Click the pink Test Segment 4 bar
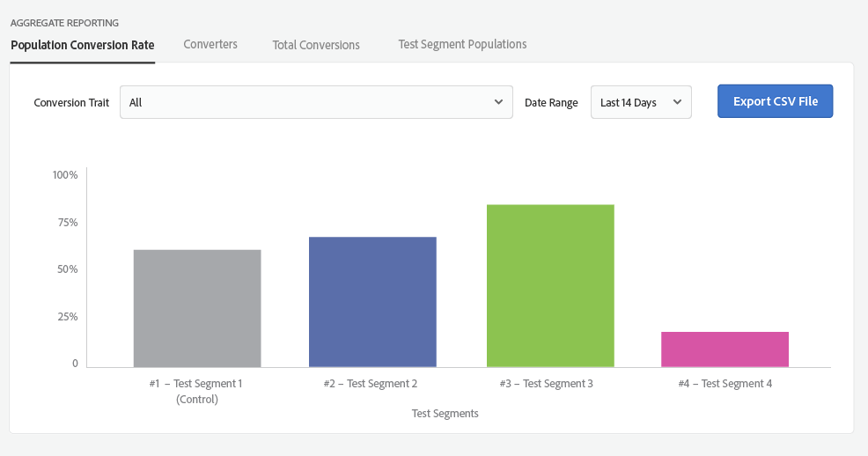Viewport: 868px width, 456px height. pos(725,349)
